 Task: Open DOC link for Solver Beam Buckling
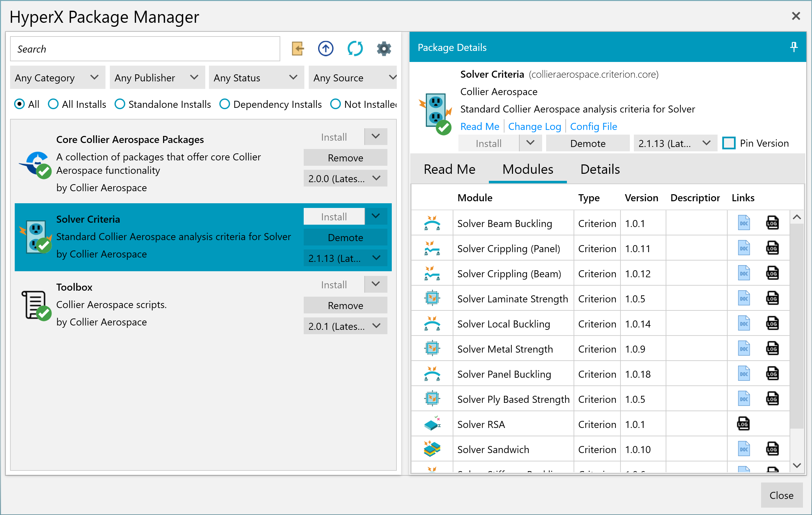pos(744,223)
